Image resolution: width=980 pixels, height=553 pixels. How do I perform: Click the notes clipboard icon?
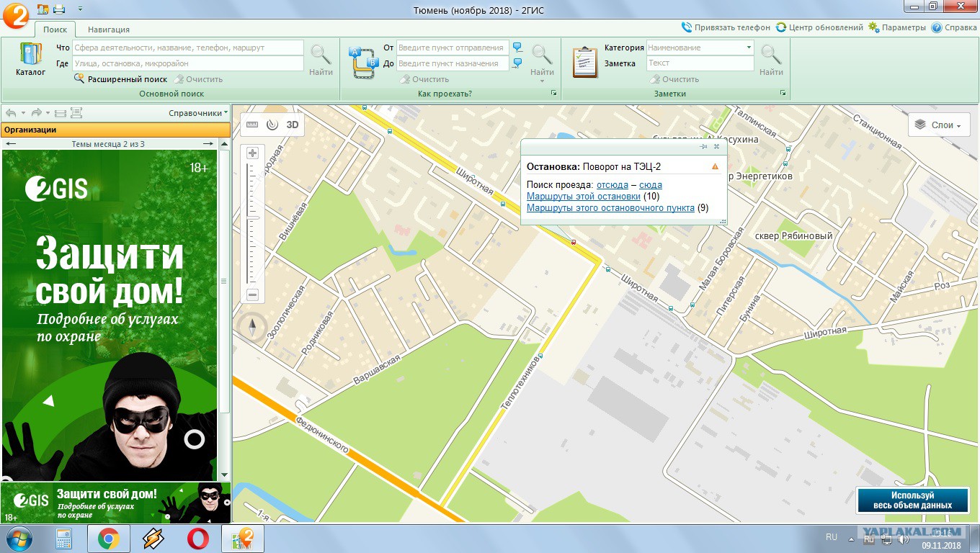tap(584, 62)
